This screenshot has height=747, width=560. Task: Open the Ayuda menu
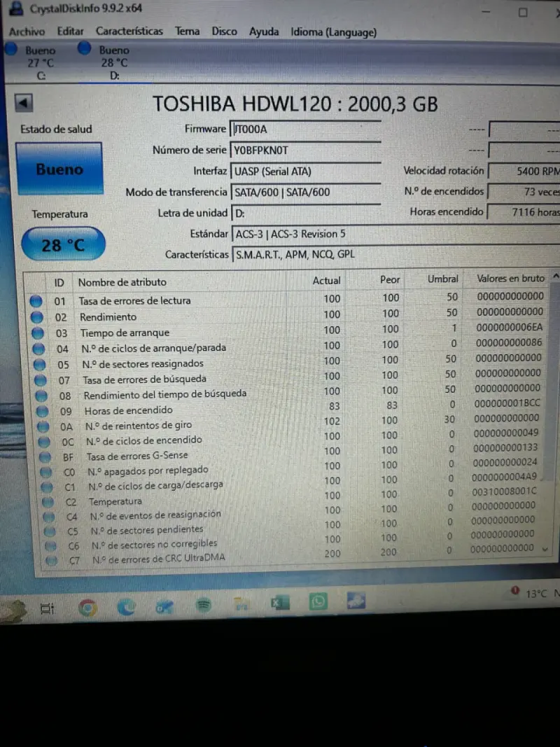tap(264, 32)
